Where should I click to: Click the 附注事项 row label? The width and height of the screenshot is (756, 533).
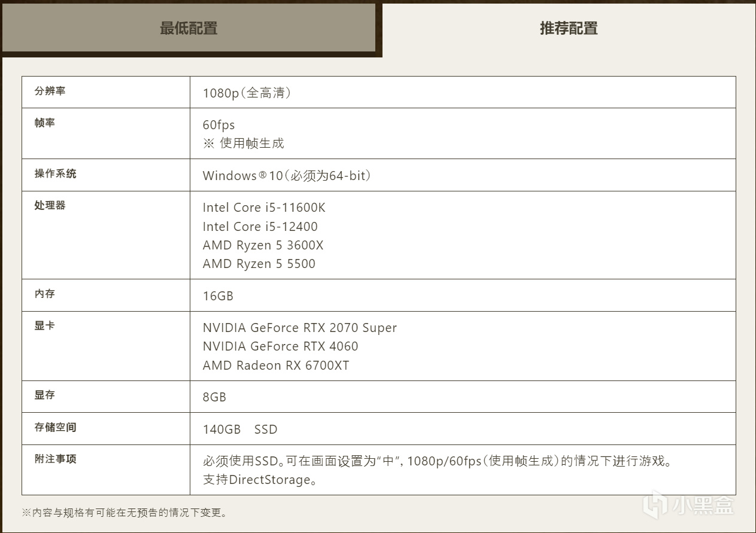point(56,459)
